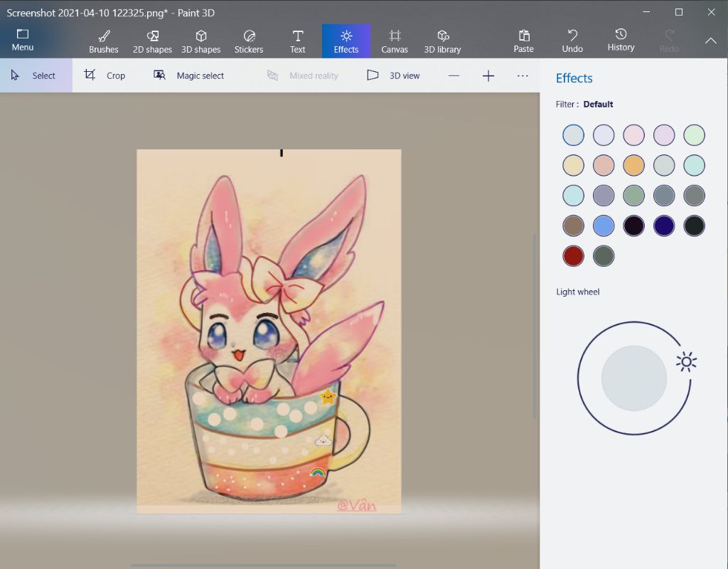Apply the salmon peach filter swatch
728x569 pixels.
[604, 165]
